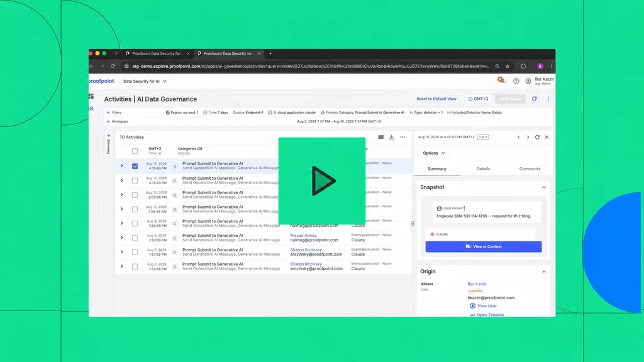Click the zoom magnifier icon in address bar

tap(497, 66)
